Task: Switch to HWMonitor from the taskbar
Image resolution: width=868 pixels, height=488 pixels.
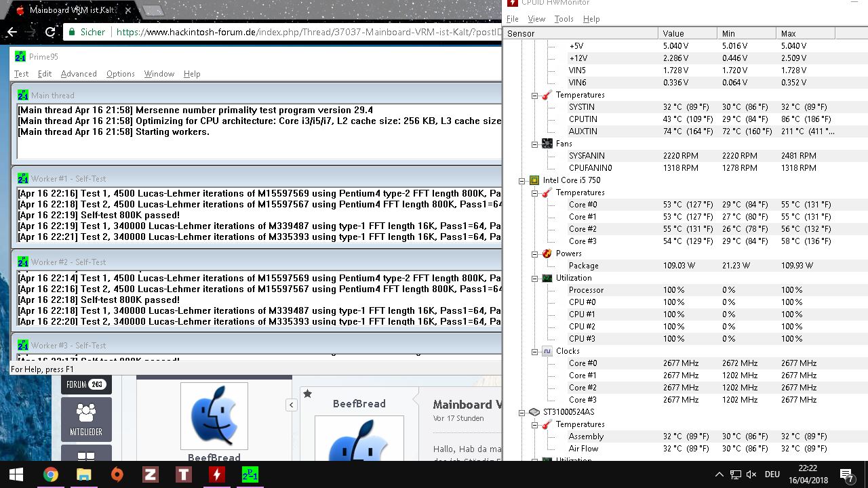Action: tap(216, 474)
